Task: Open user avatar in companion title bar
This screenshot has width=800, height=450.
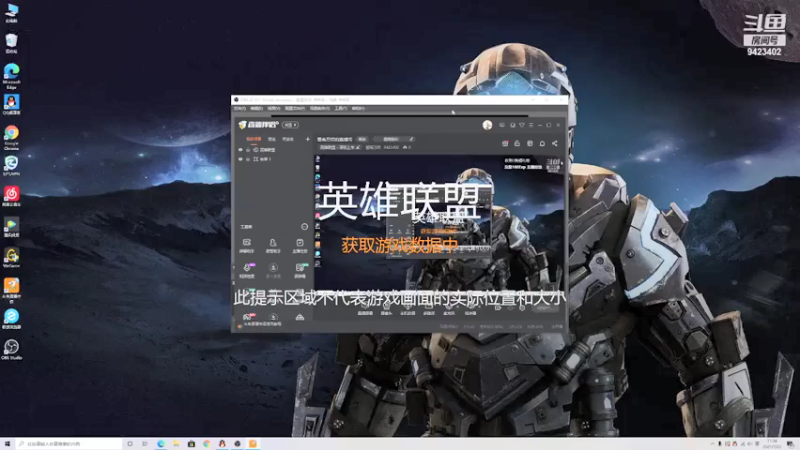Action: tap(487, 125)
